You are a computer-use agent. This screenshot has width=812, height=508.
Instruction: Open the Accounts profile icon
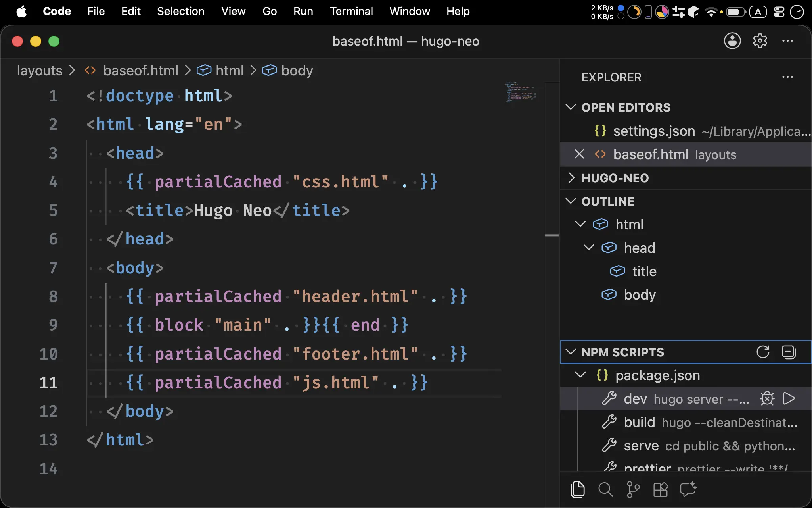(732, 41)
